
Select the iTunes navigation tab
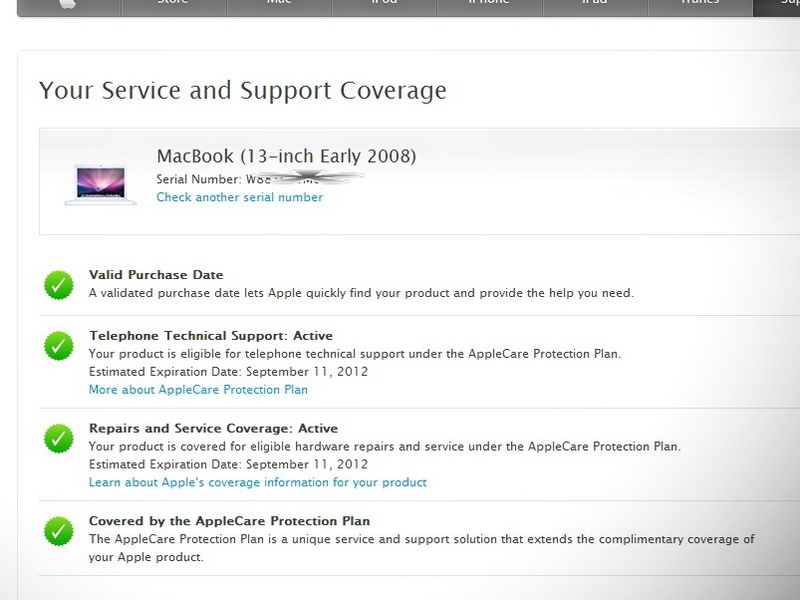point(699,5)
